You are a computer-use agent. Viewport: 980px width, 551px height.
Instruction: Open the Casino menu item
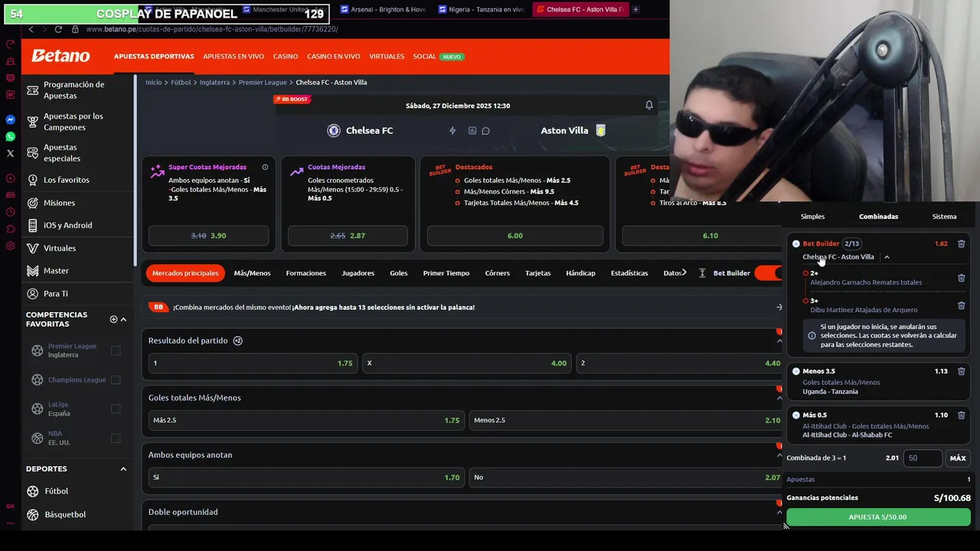pos(286,57)
